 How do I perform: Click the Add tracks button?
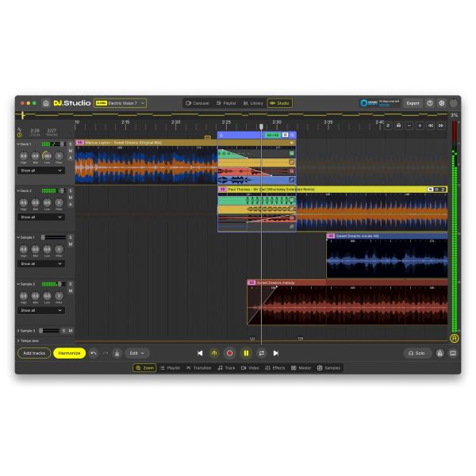coord(34,353)
